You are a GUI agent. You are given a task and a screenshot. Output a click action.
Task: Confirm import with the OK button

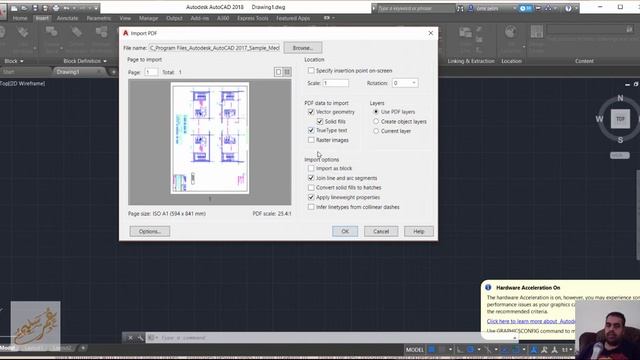tap(345, 231)
